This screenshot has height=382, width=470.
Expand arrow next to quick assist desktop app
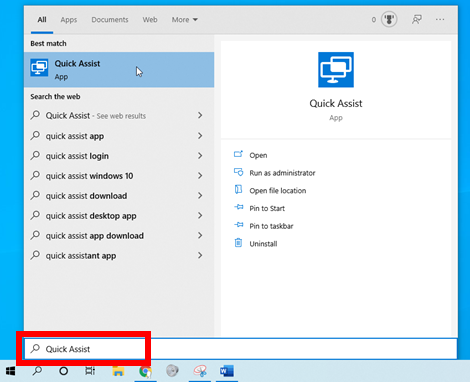200,215
